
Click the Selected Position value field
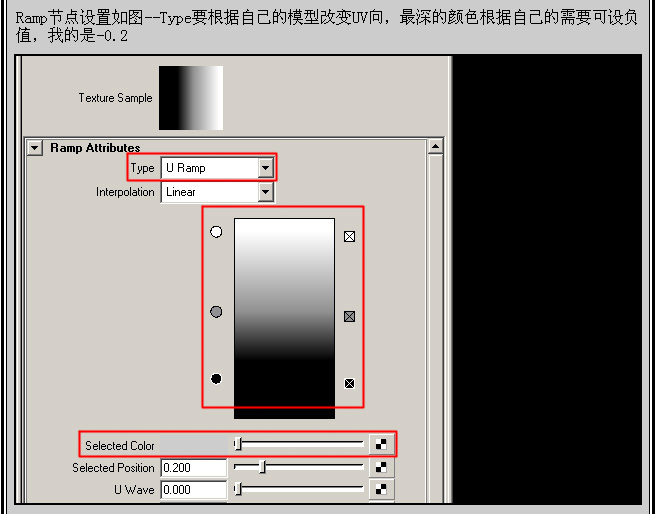click(194, 468)
